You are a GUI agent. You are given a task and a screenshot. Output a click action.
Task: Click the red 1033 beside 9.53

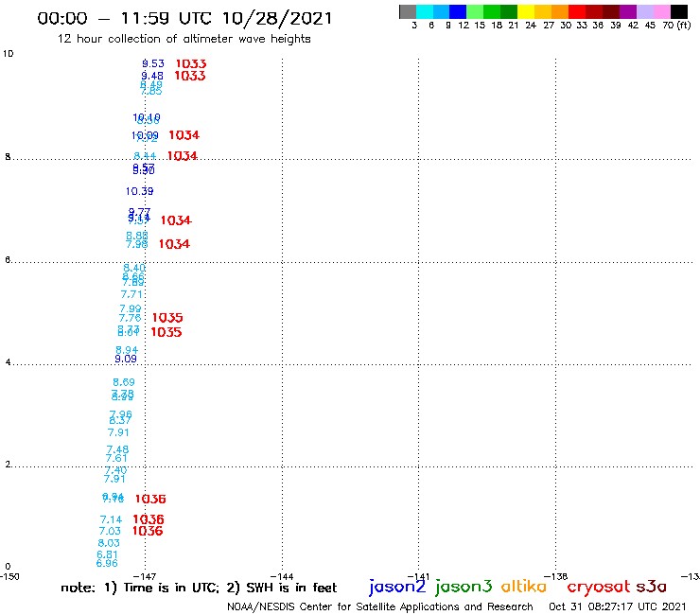click(x=191, y=64)
